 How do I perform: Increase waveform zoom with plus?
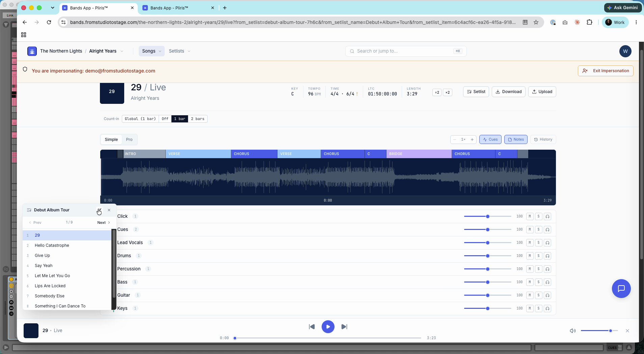tap(472, 140)
